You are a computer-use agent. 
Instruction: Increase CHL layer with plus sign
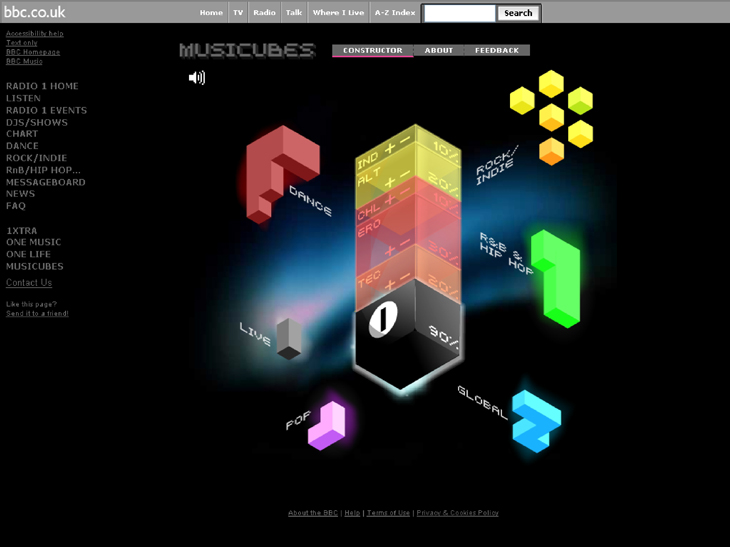tap(390, 199)
